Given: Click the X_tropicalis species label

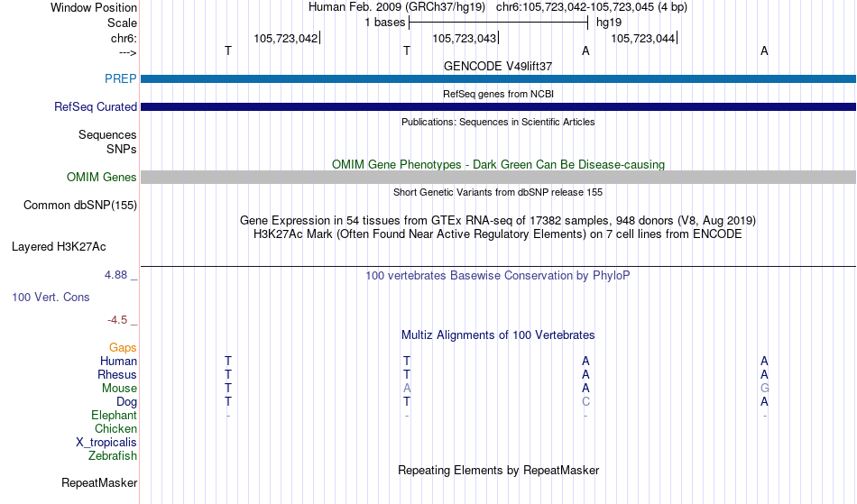Looking at the screenshot, I should coord(106,443).
